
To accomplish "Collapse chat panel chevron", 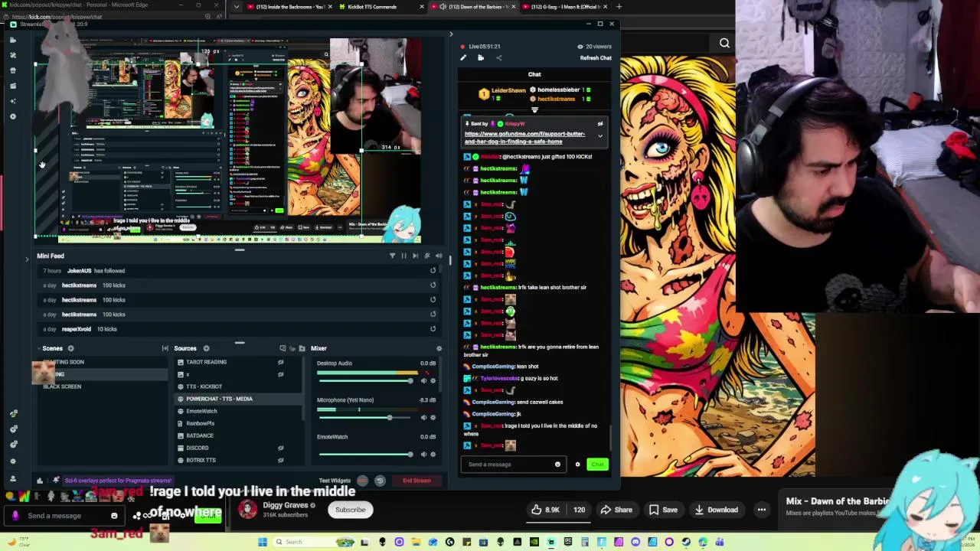I will coord(450,34).
